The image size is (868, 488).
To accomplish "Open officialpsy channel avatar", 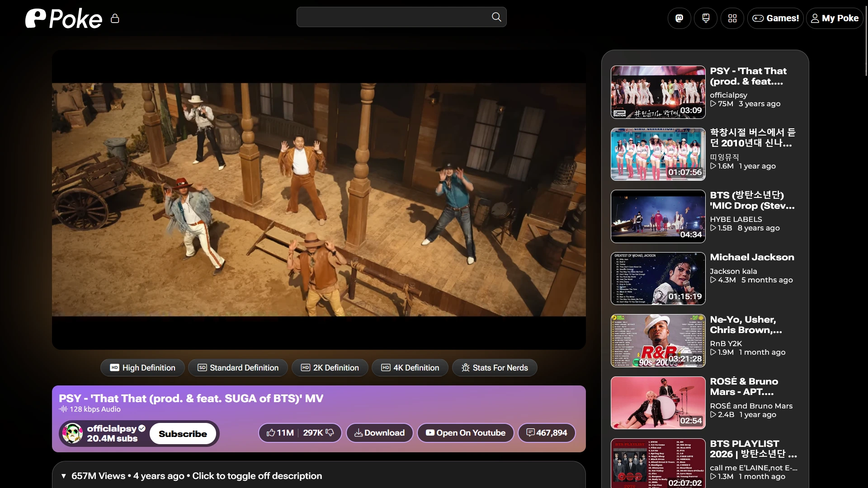I will 72,433.
